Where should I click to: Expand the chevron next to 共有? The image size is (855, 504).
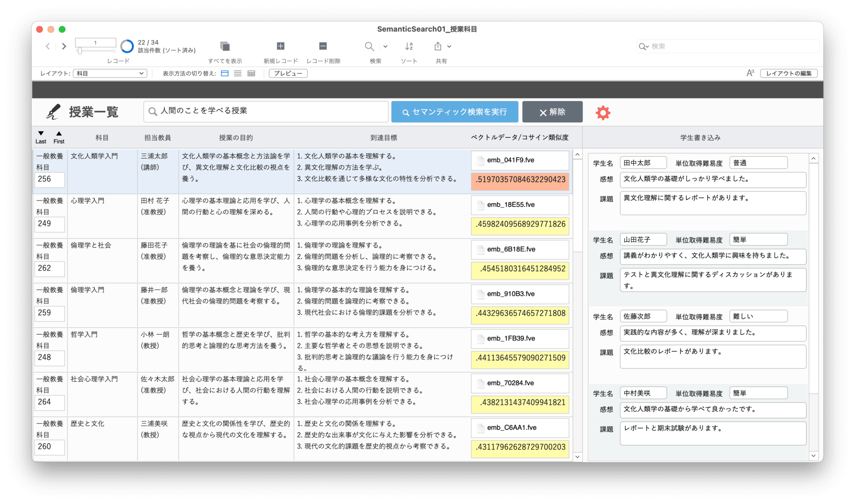point(448,46)
